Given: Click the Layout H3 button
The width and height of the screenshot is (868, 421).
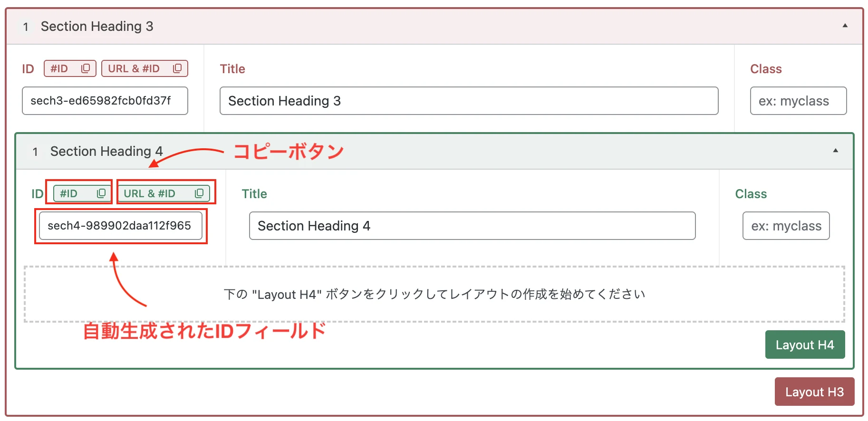Looking at the screenshot, I should (814, 392).
